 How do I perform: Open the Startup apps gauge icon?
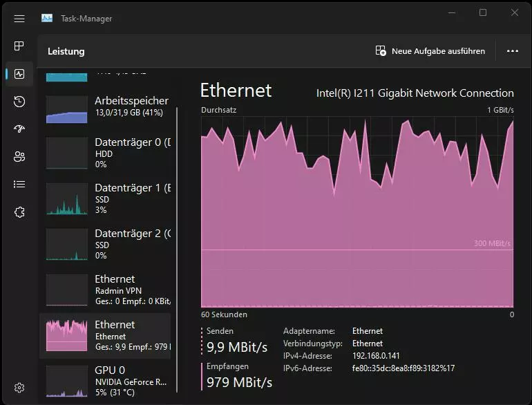19,129
